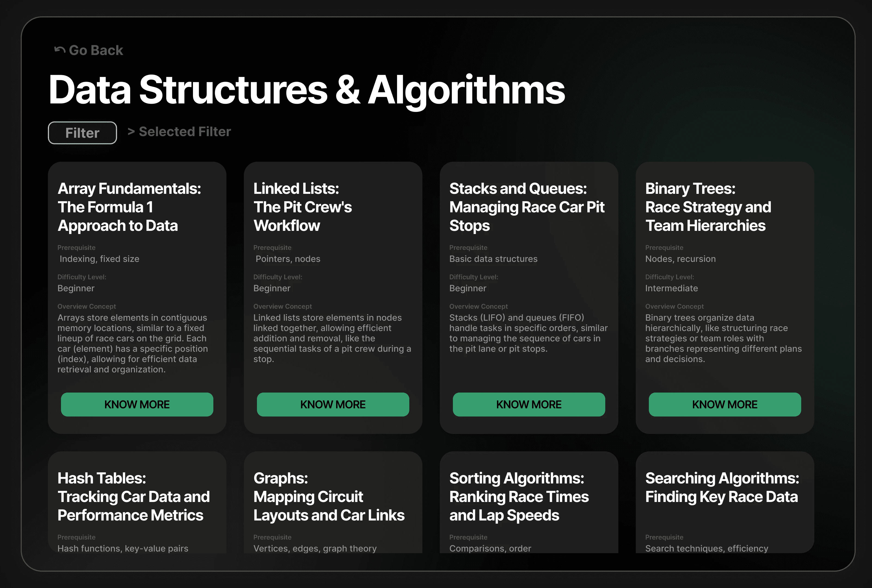Open the Array Fundamentals card title
Viewport: 872px width, 588px height.
(x=129, y=207)
